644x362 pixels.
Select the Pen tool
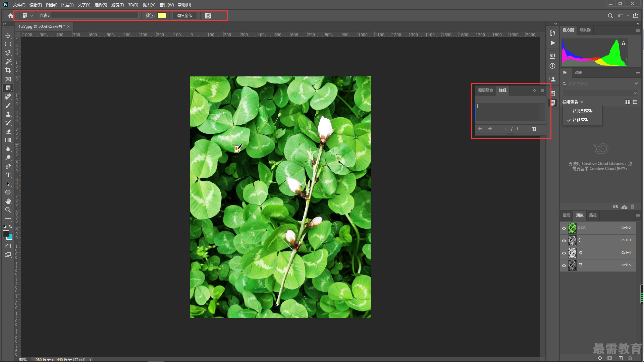tap(8, 166)
